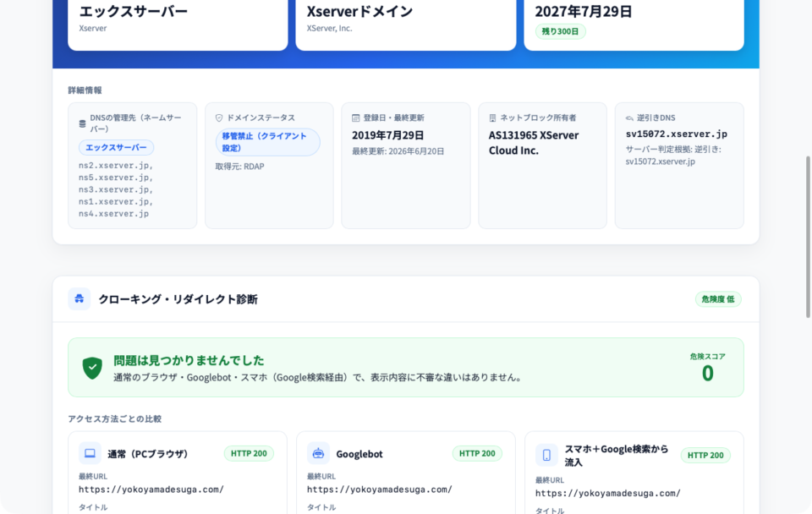This screenshot has height=514, width=812.
Task: Click 最終更新: 2026年6月20日 text
Action: coord(398,151)
